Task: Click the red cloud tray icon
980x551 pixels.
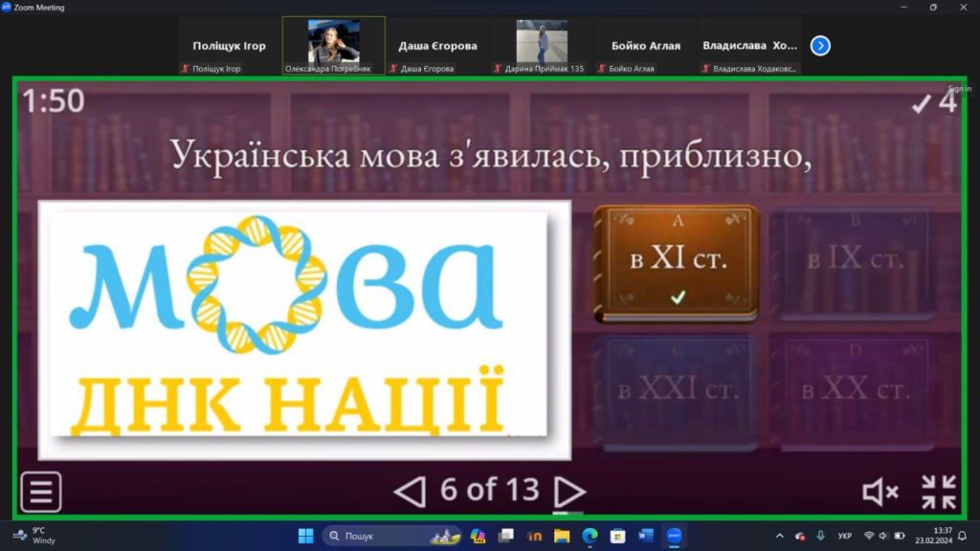Action: pos(800,536)
